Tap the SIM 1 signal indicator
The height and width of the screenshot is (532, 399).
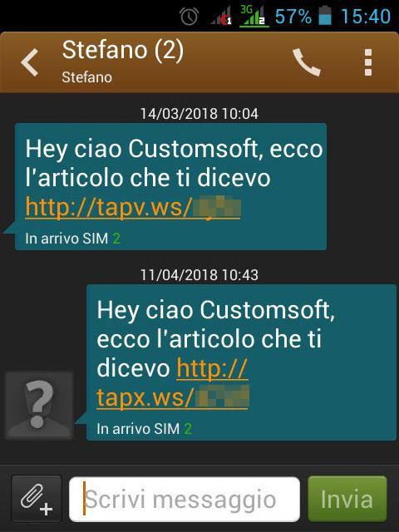pyautogui.click(x=221, y=17)
